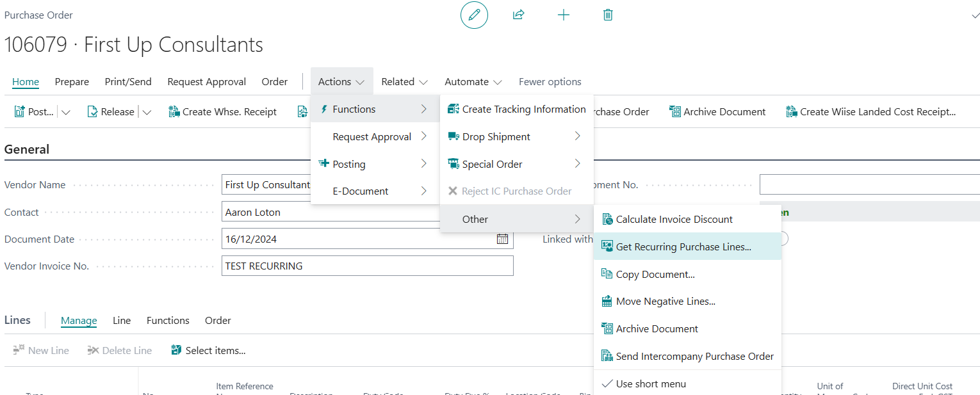This screenshot has width=980, height=395.
Task: Select the Line tab in Lines
Action: (x=122, y=320)
